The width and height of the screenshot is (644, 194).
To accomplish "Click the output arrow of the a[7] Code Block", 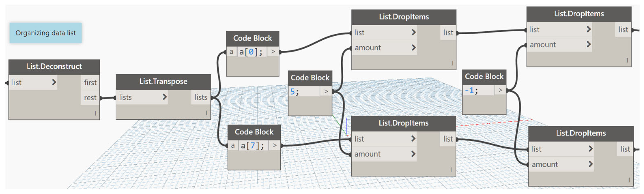I will pyautogui.click(x=275, y=145).
